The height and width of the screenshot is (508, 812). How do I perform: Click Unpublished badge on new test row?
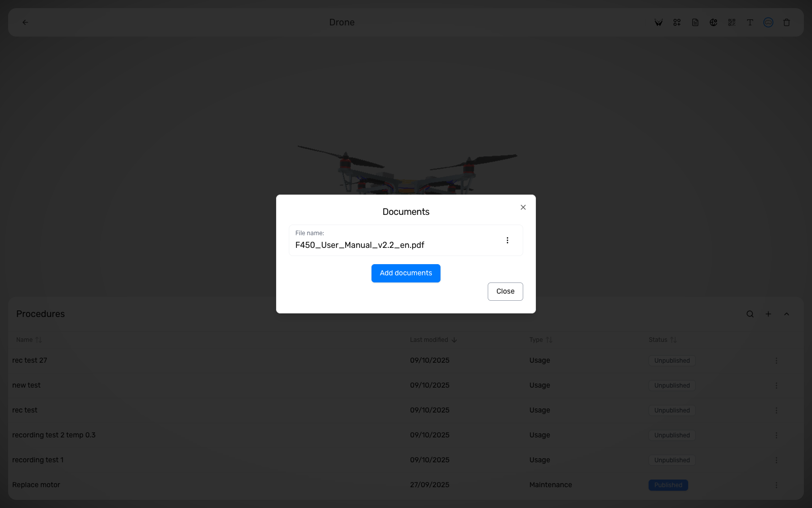coord(672,386)
